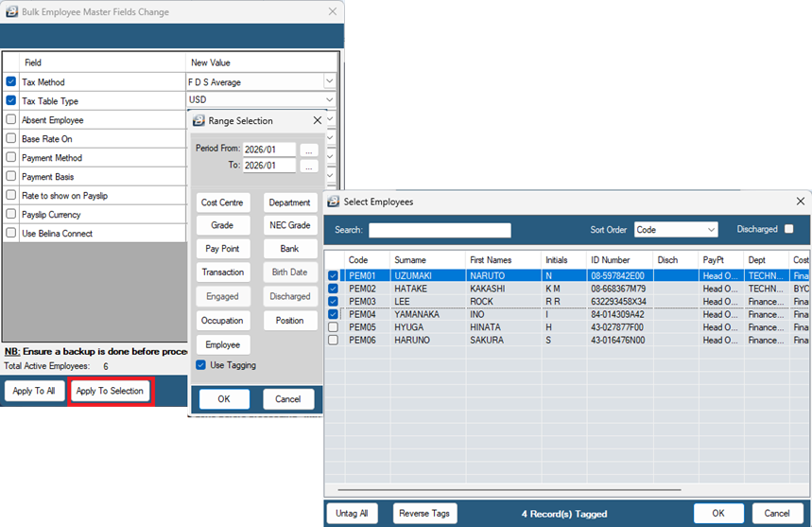
Task: Open the Tax Method F D S Average dropdown
Action: 329,81
